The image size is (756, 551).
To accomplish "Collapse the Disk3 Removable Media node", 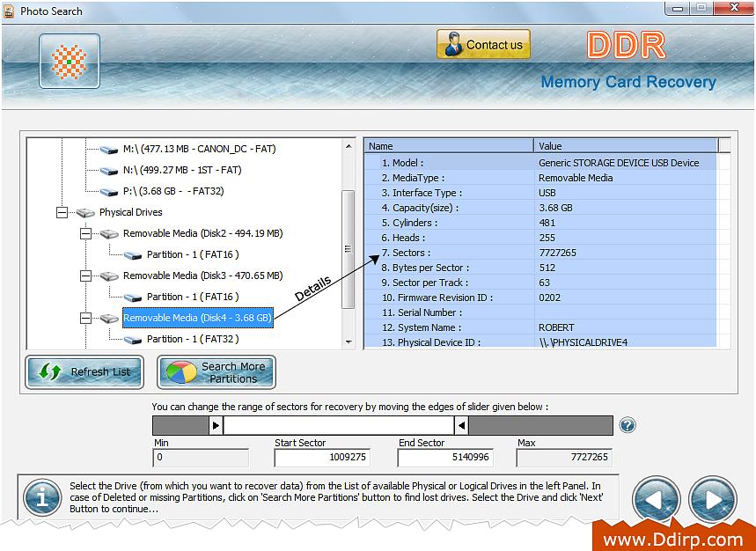I will pyautogui.click(x=85, y=276).
